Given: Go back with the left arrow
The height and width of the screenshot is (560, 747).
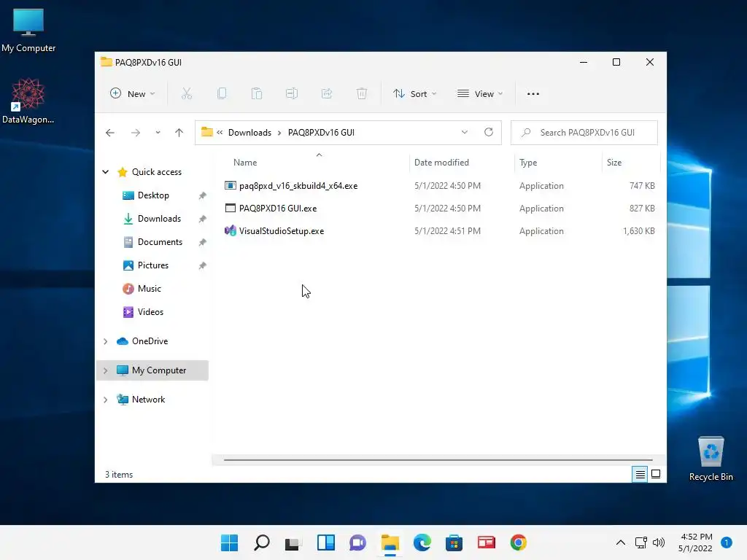Looking at the screenshot, I should pos(110,133).
